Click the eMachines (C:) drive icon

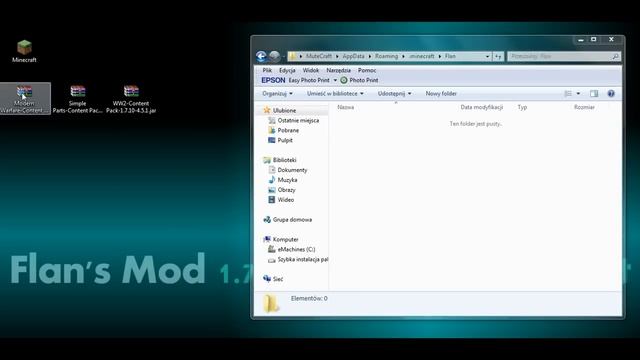[x=272, y=249]
